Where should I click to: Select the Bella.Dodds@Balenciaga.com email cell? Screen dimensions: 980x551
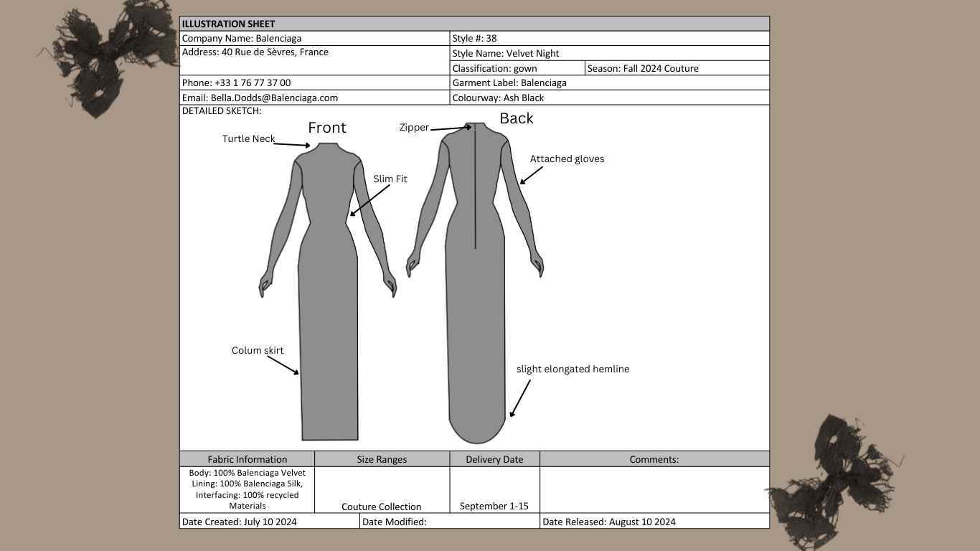tap(314, 98)
